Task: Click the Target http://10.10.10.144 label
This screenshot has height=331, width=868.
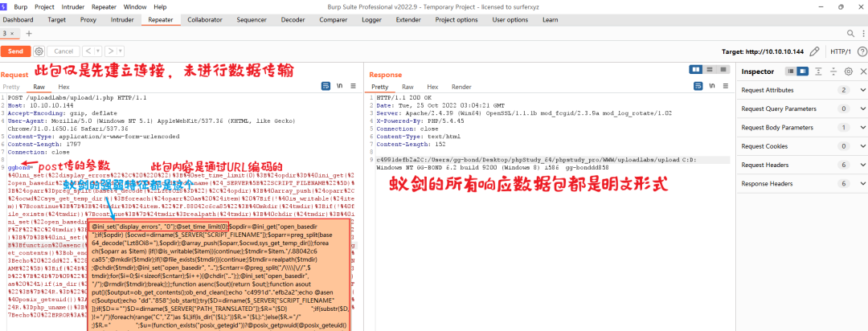Action: tap(762, 51)
